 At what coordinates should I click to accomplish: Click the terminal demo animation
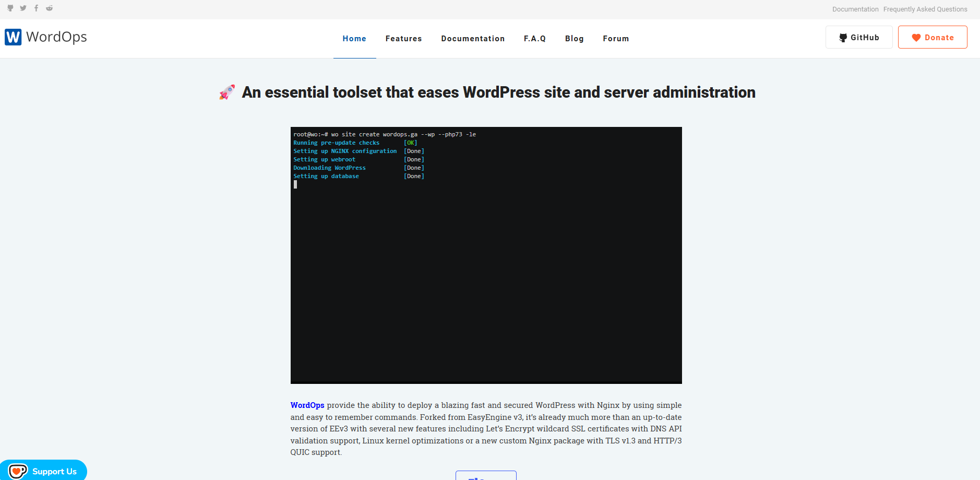click(486, 255)
